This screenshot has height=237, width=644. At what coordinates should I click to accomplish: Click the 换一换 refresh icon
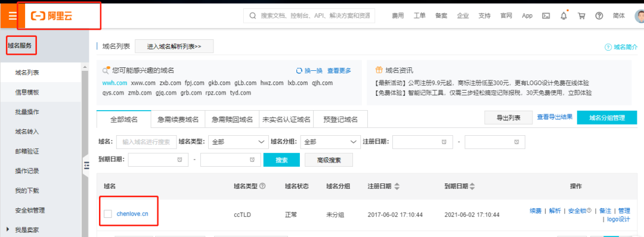pyautogui.click(x=299, y=70)
